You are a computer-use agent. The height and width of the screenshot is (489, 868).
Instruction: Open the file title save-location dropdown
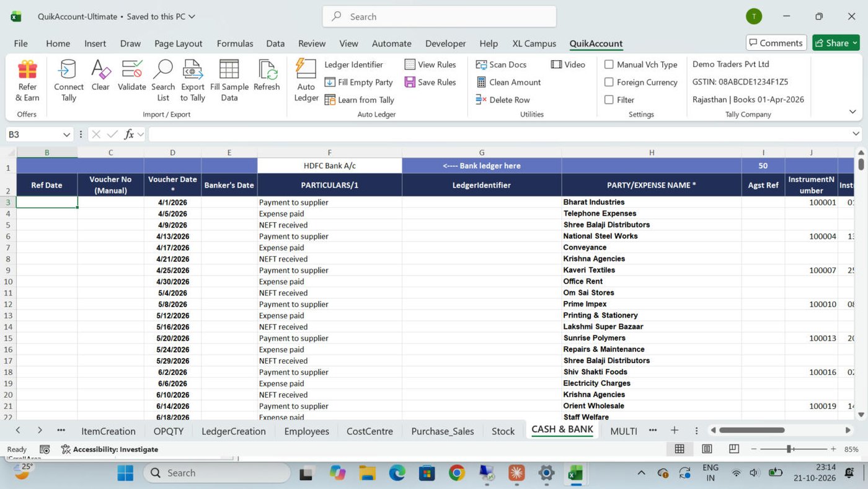192,17
